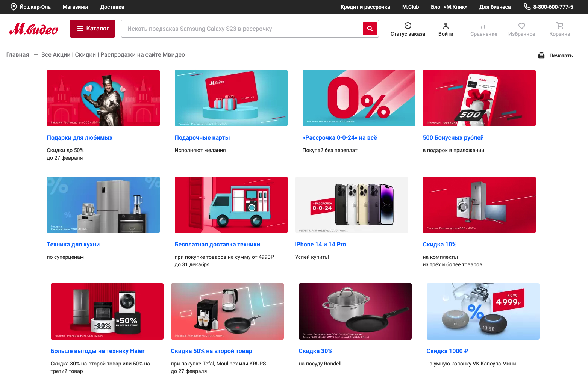Click the text 'по суперценам'

tap(65, 257)
